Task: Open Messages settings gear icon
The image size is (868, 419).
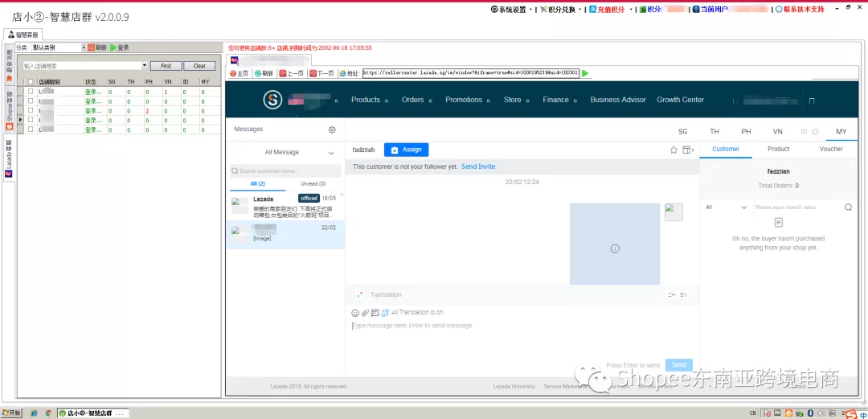Action: [x=332, y=129]
